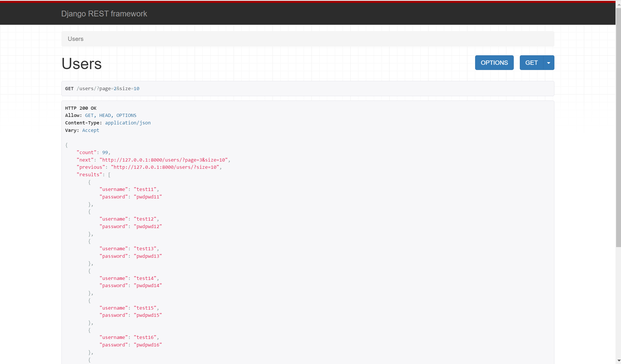621x364 pixels.
Task: Click the password value pwdpwd13
Action: coord(148,256)
